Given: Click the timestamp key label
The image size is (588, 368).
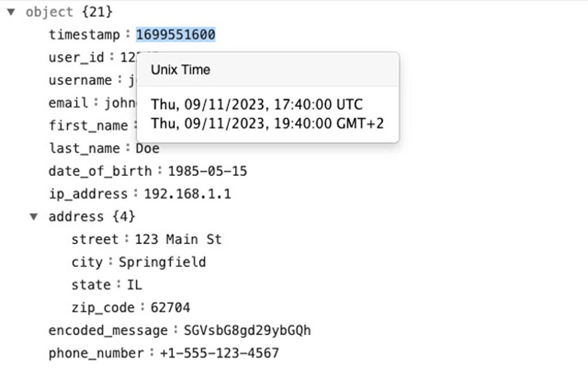Looking at the screenshot, I should tap(84, 35).
